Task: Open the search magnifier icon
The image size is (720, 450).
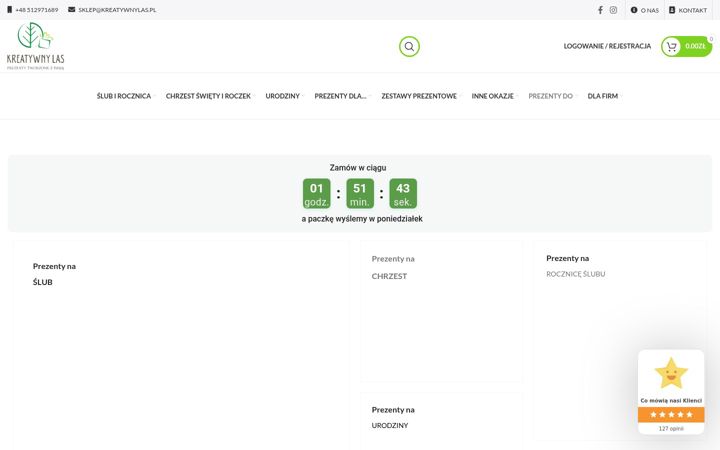Action: 409,46
